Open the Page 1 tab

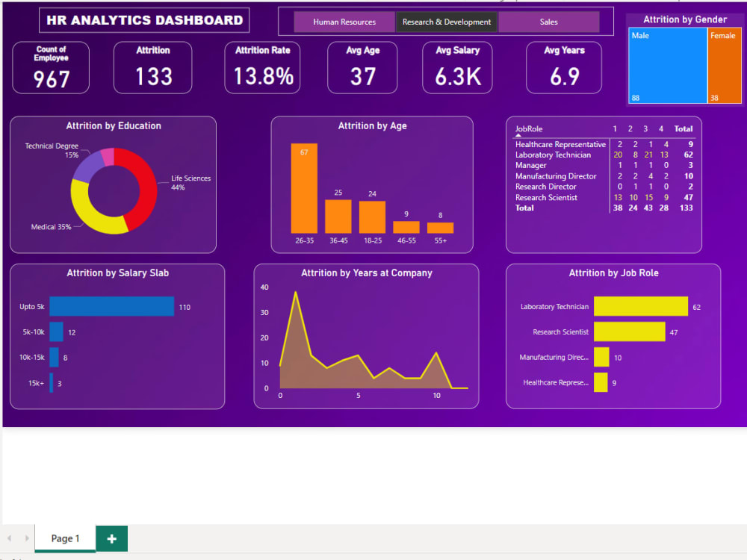pyautogui.click(x=64, y=538)
